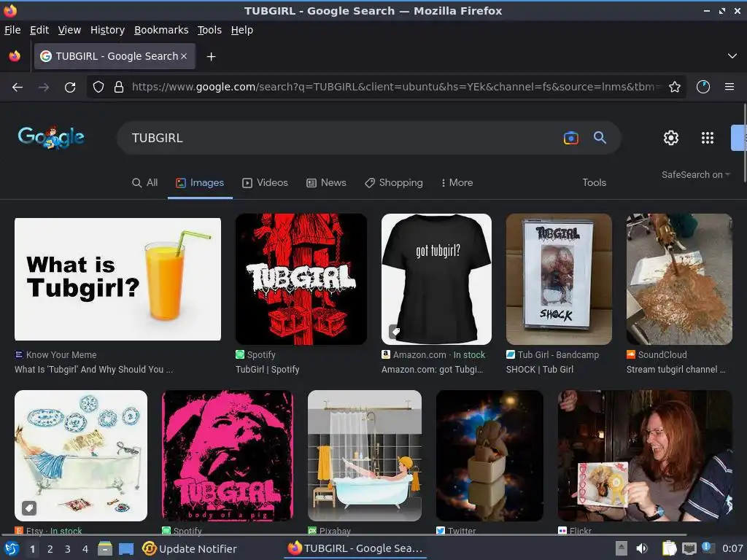
Task: Open the file manager taskbar icon
Action: 105,549
